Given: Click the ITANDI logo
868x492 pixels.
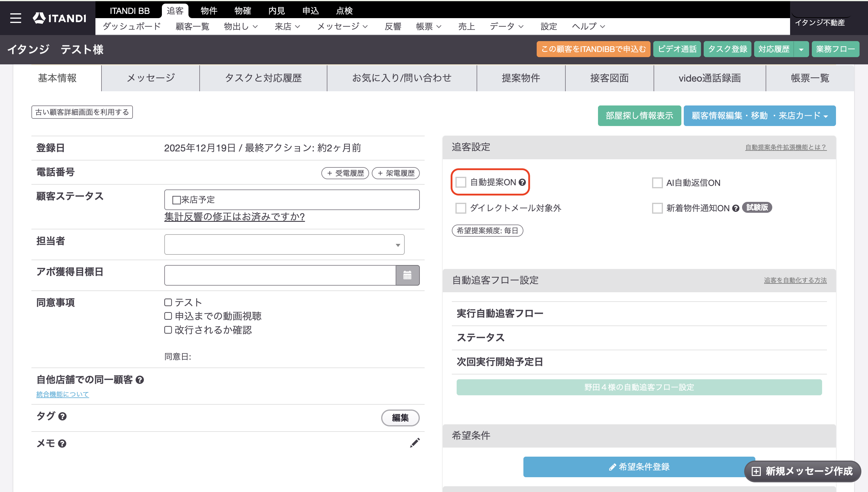Looking at the screenshot, I should [59, 18].
